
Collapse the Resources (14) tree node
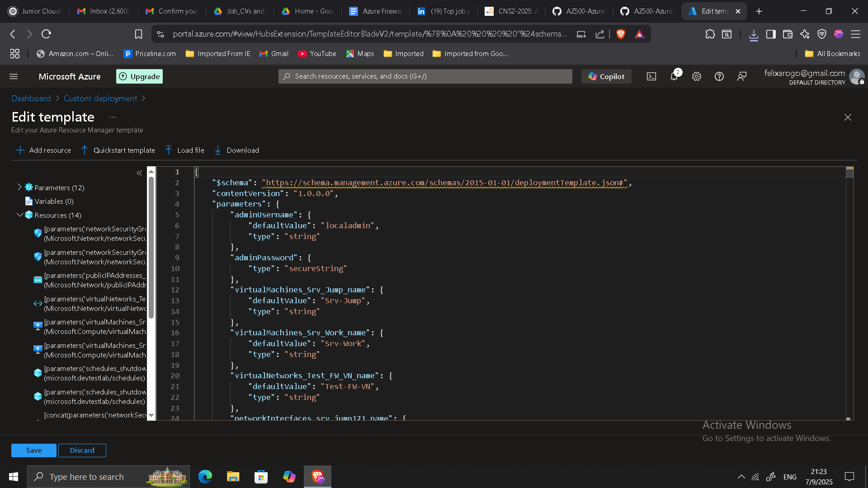pos(19,215)
